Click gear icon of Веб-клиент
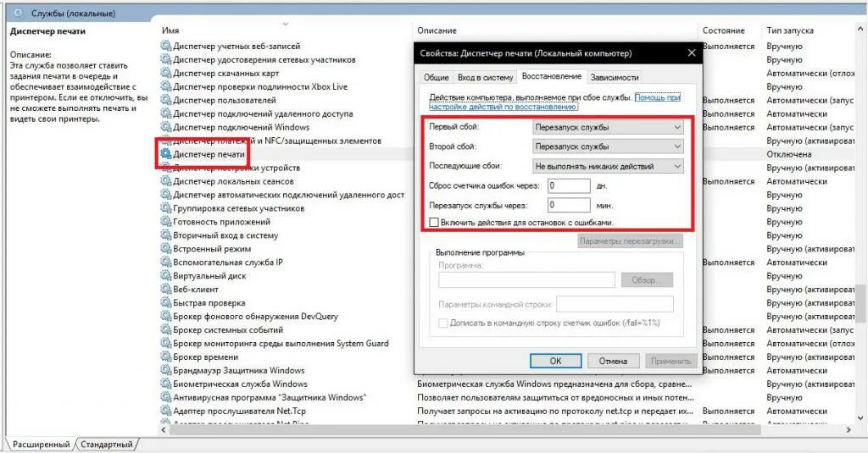The image size is (868, 453). click(166, 290)
